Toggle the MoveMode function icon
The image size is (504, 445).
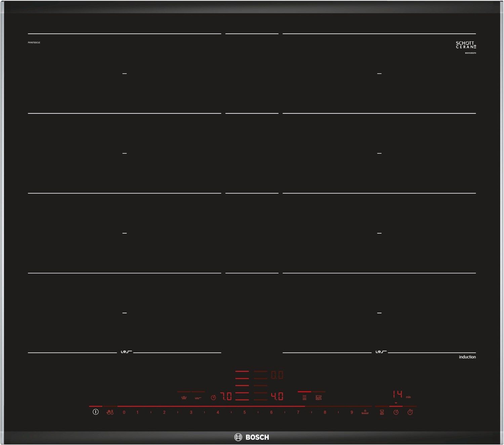point(319,398)
